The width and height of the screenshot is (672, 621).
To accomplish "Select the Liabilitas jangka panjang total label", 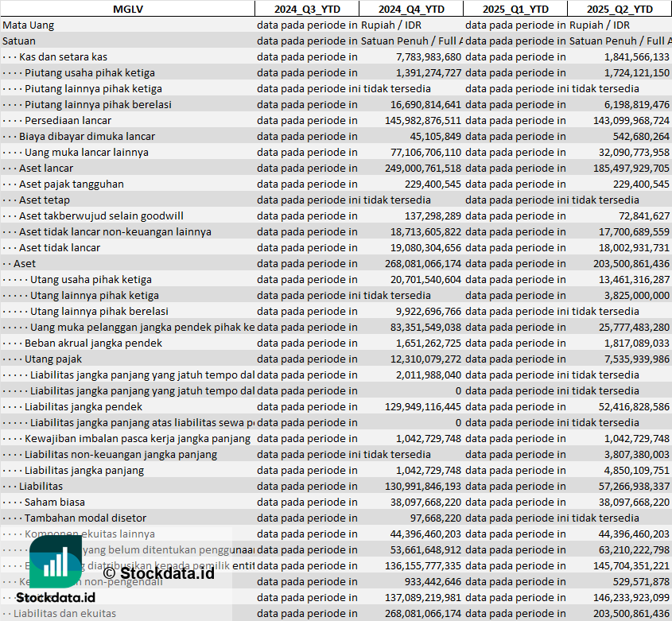I will 84,470.
